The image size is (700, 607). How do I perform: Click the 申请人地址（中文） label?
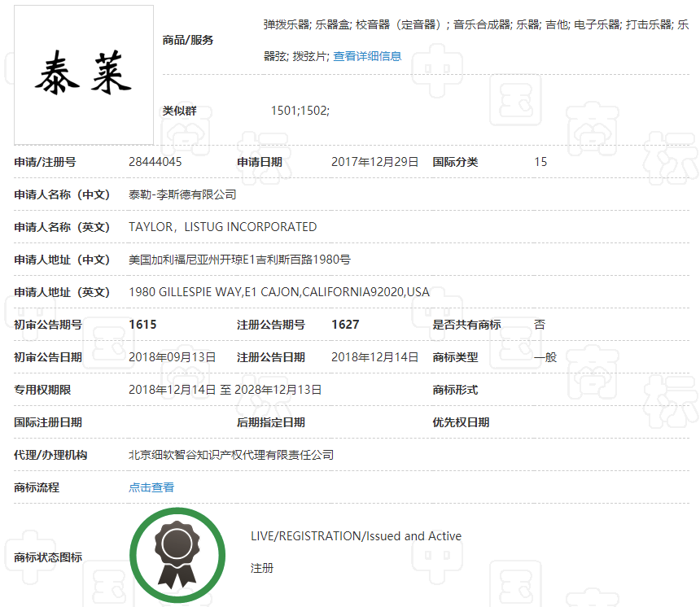tap(62, 260)
